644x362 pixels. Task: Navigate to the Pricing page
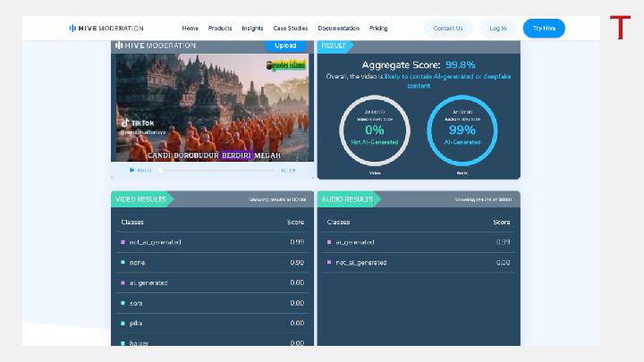click(378, 28)
